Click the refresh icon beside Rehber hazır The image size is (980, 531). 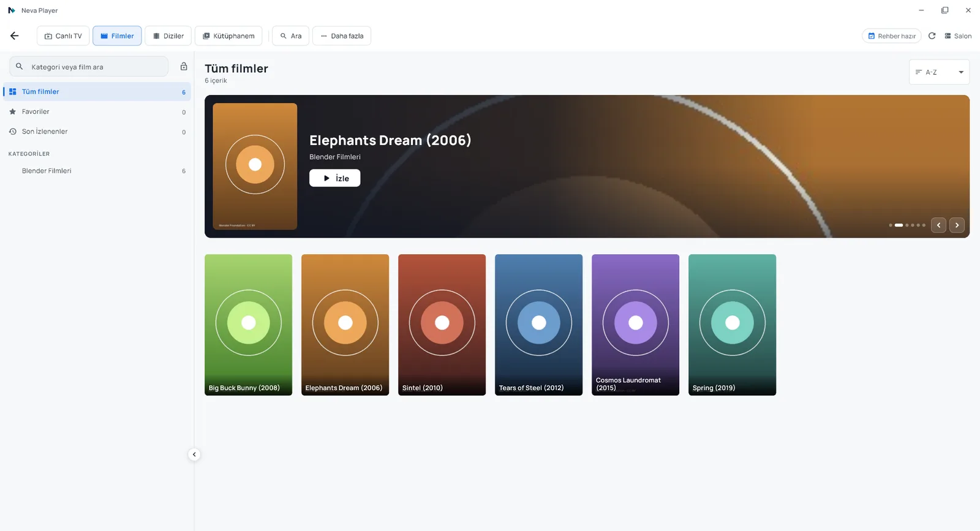932,36
